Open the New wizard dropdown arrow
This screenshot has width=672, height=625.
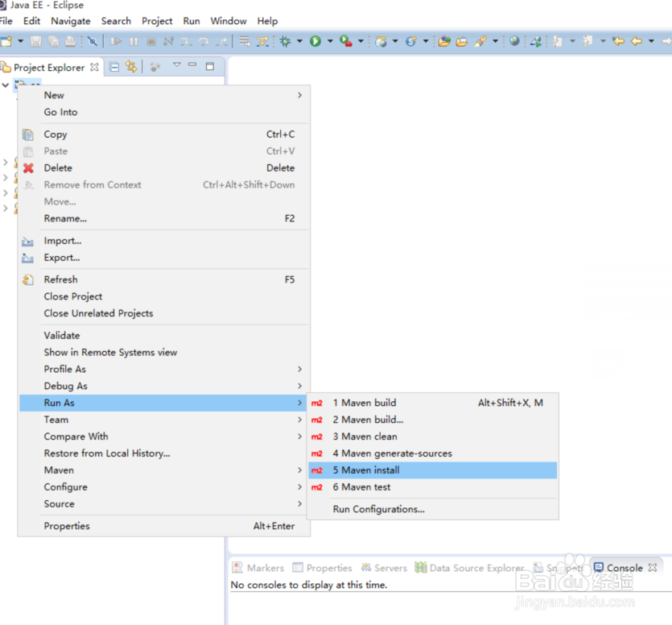(20, 42)
